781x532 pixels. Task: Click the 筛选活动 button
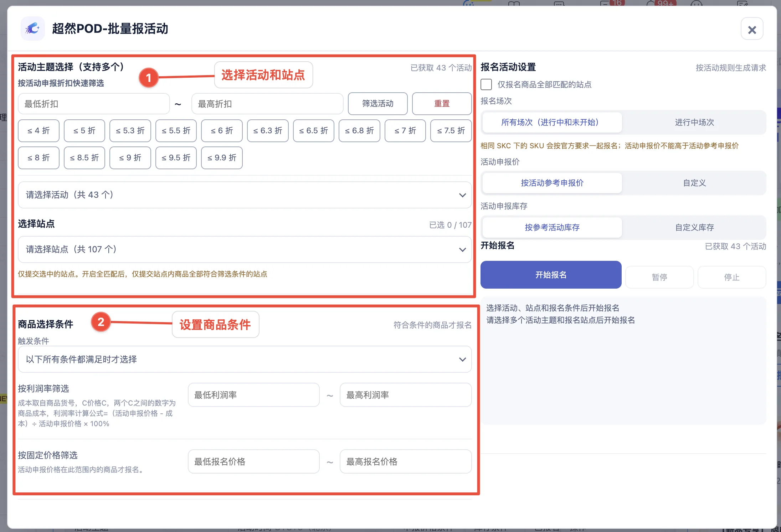pyautogui.click(x=377, y=104)
